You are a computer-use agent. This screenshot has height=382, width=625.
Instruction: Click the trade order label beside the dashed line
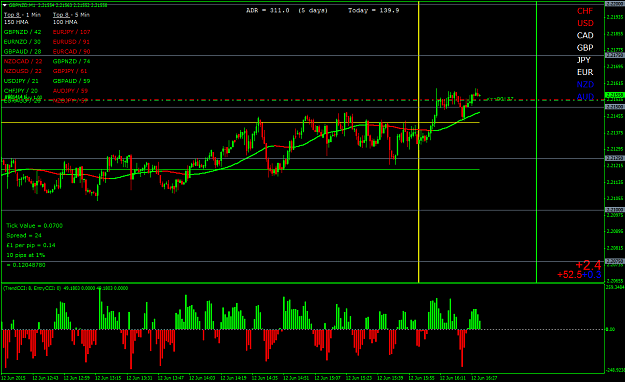click(x=23, y=97)
